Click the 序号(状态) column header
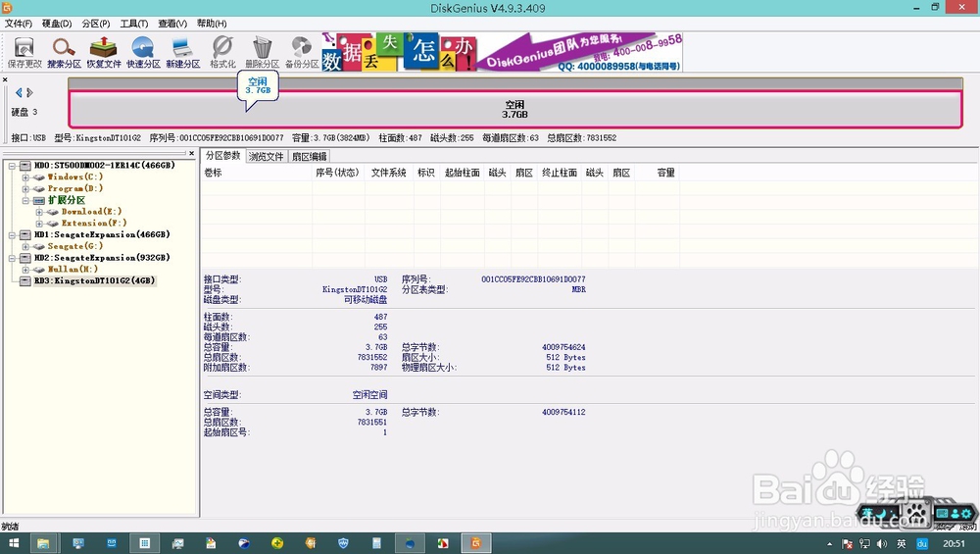980x554 pixels. point(338,173)
